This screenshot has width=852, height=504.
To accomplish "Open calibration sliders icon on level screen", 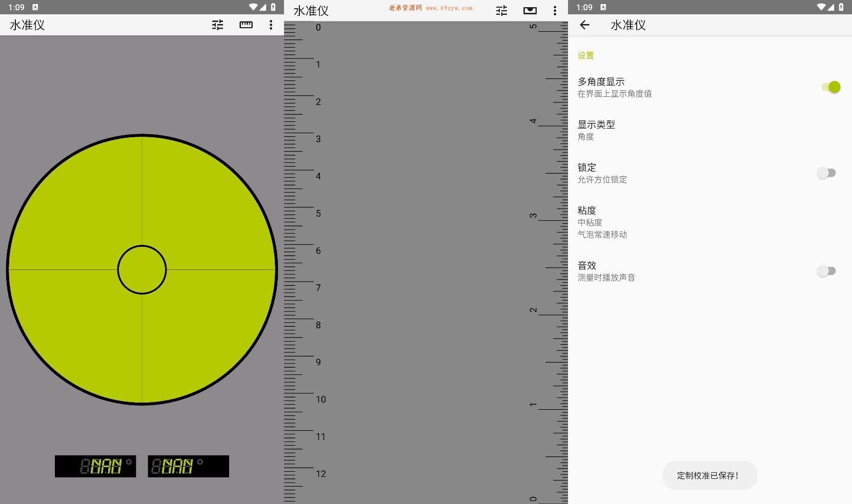I will (x=218, y=25).
